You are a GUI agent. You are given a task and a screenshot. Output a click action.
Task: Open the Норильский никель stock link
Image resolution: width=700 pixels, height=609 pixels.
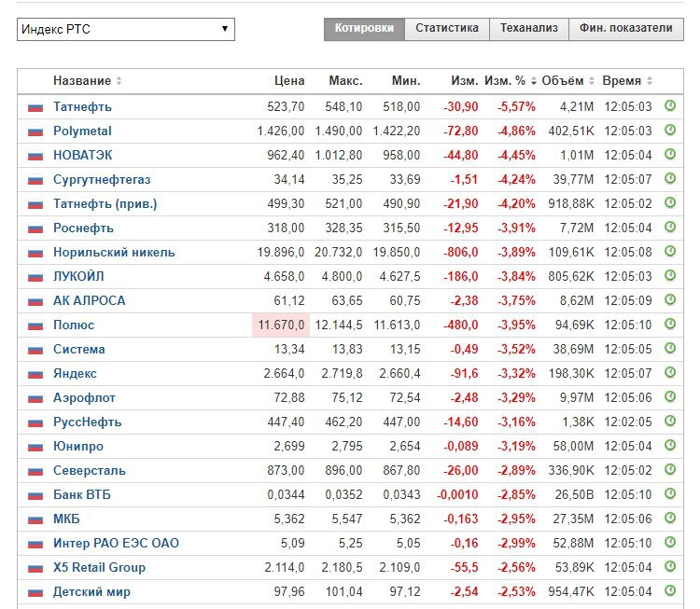pos(114,253)
